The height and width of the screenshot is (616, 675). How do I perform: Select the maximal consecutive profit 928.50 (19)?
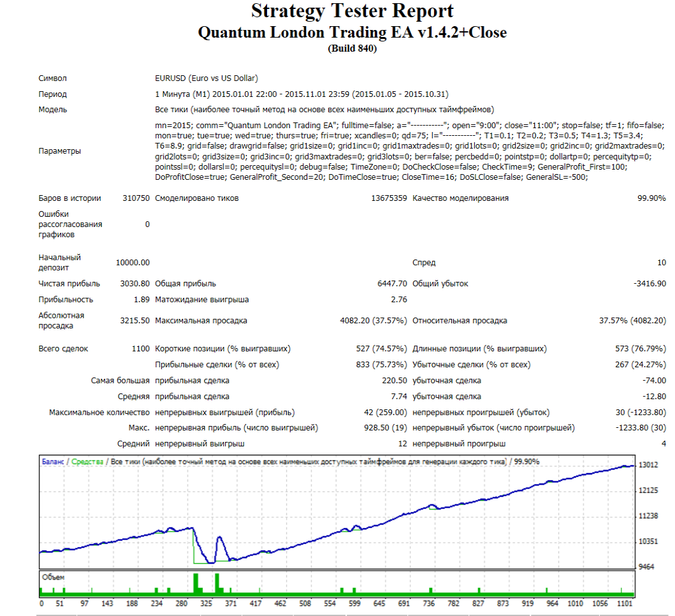point(385,428)
